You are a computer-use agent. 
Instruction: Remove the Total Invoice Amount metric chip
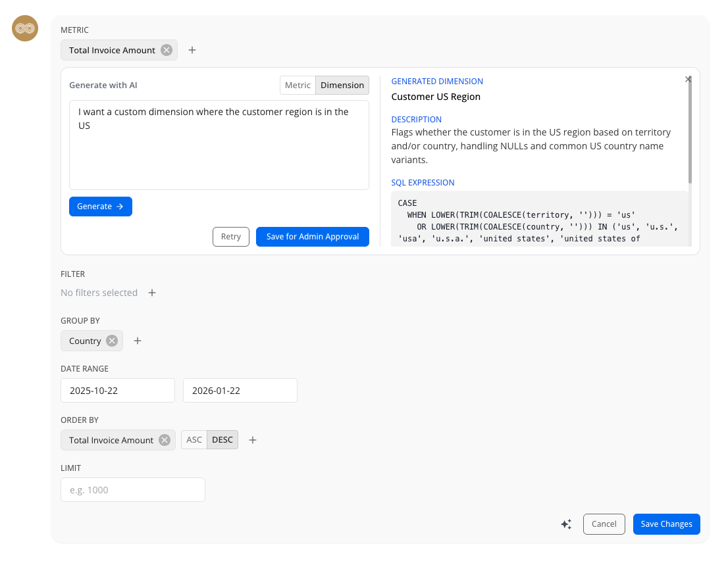[x=167, y=50]
